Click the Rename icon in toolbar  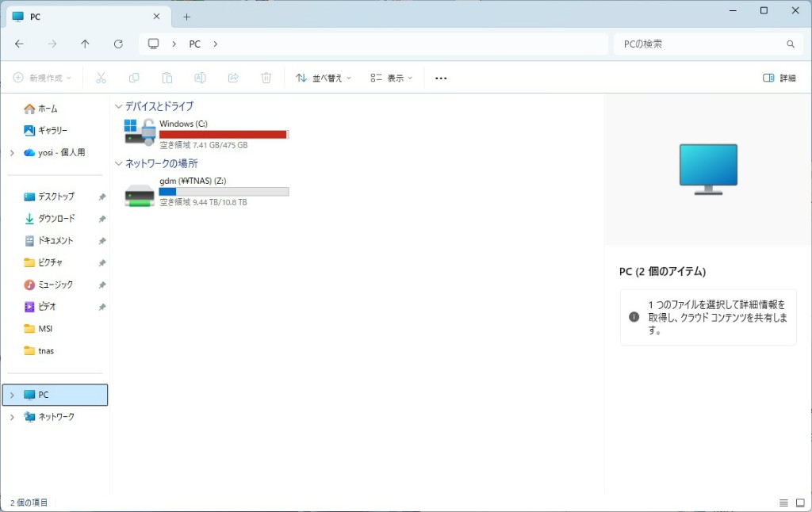[200, 78]
